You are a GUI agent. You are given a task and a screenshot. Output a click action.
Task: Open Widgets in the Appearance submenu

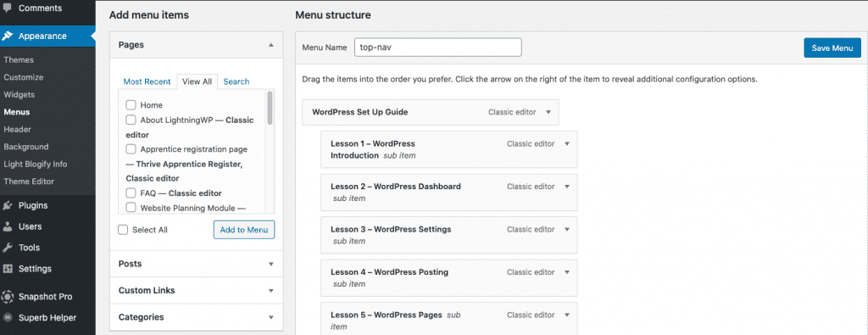pyautogui.click(x=19, y=95)
